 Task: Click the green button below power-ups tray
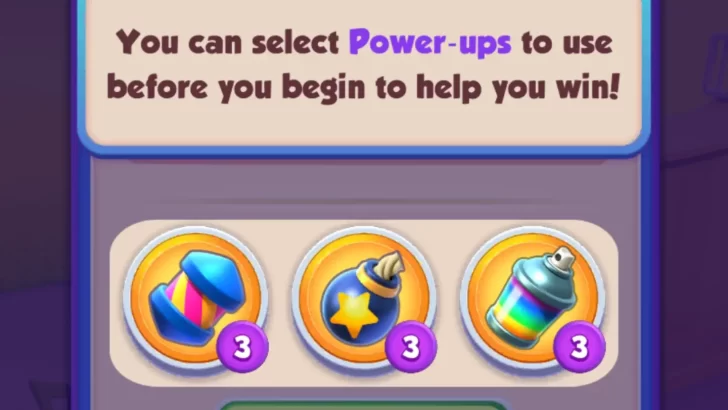pos(364,405)
